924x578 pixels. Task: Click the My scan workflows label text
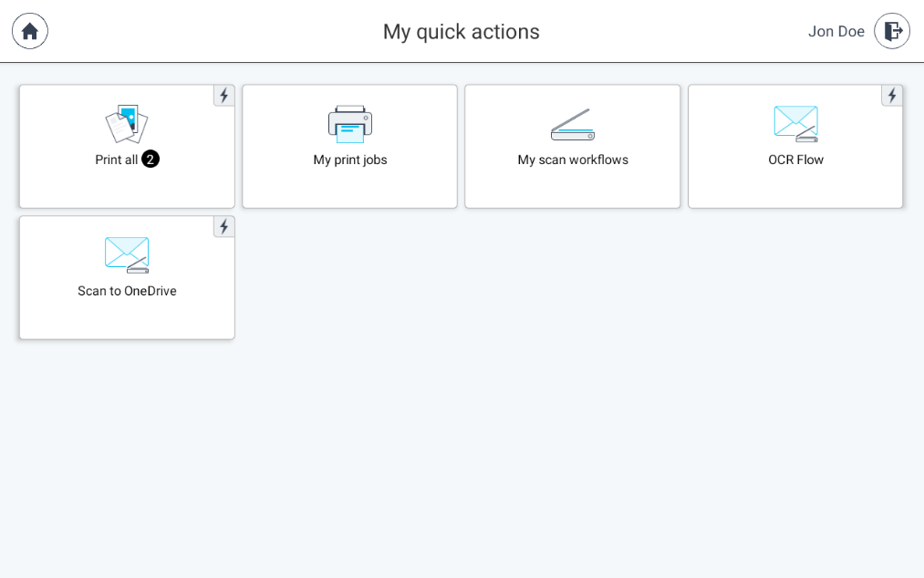coord(572,159)
